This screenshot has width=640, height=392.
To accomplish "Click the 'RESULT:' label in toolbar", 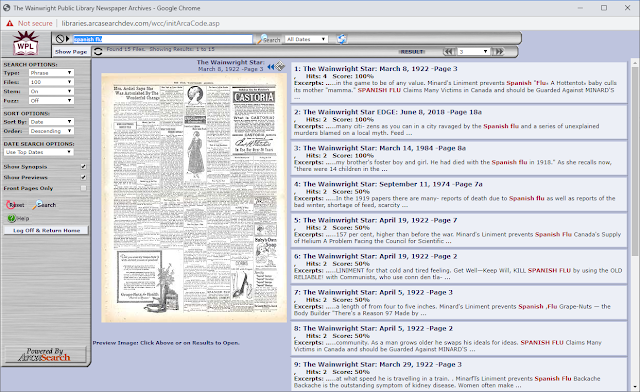I will [412, 52].
